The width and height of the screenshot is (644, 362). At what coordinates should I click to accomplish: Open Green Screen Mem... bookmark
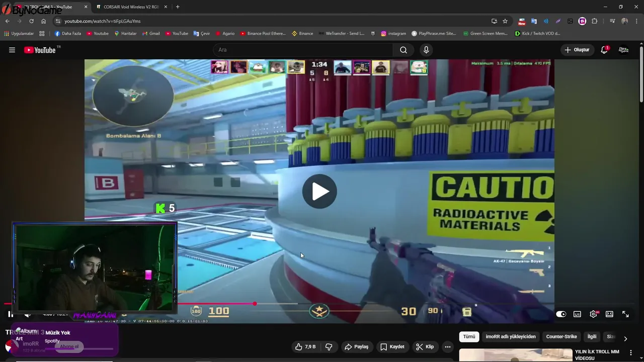click(485, 34)
